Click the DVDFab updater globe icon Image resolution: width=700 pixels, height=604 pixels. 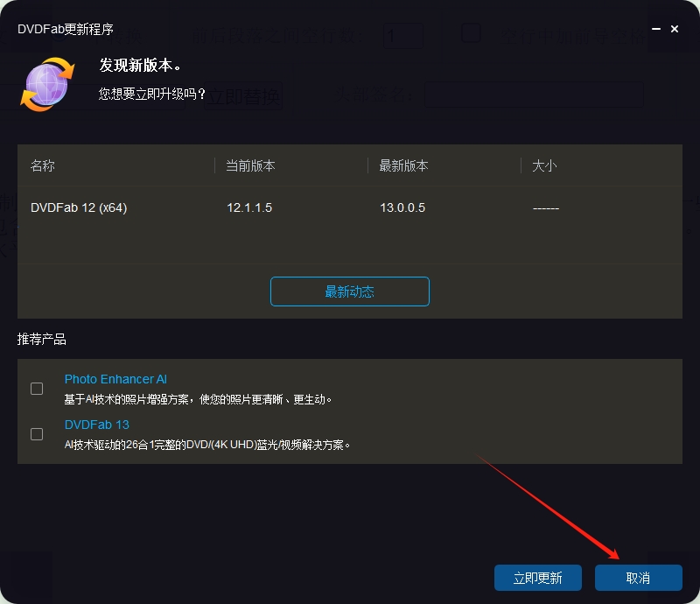tap(47, 84)
